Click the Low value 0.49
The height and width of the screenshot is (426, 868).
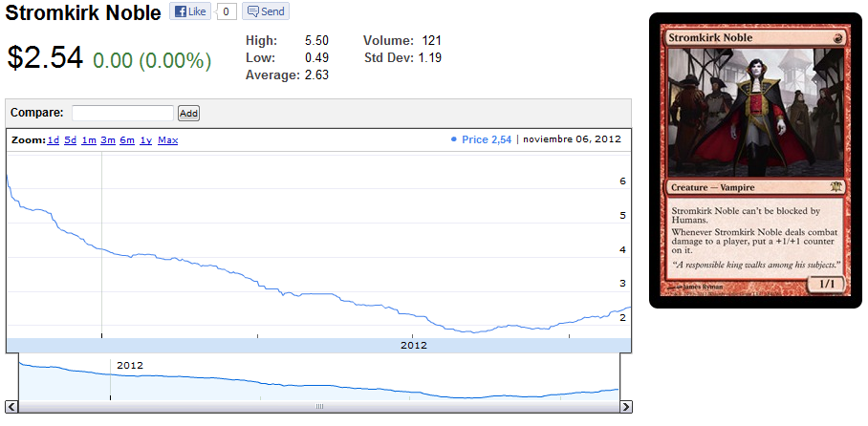pos(316,57)
